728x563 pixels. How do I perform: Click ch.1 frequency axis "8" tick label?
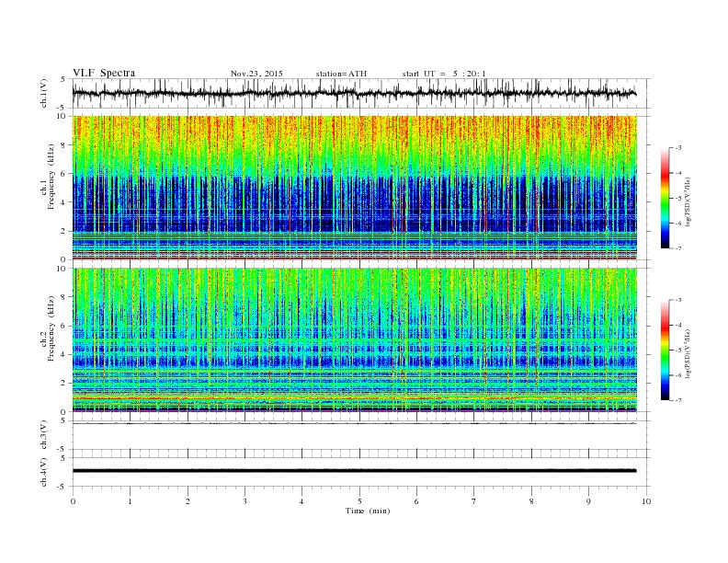click(x=64, y=145)
